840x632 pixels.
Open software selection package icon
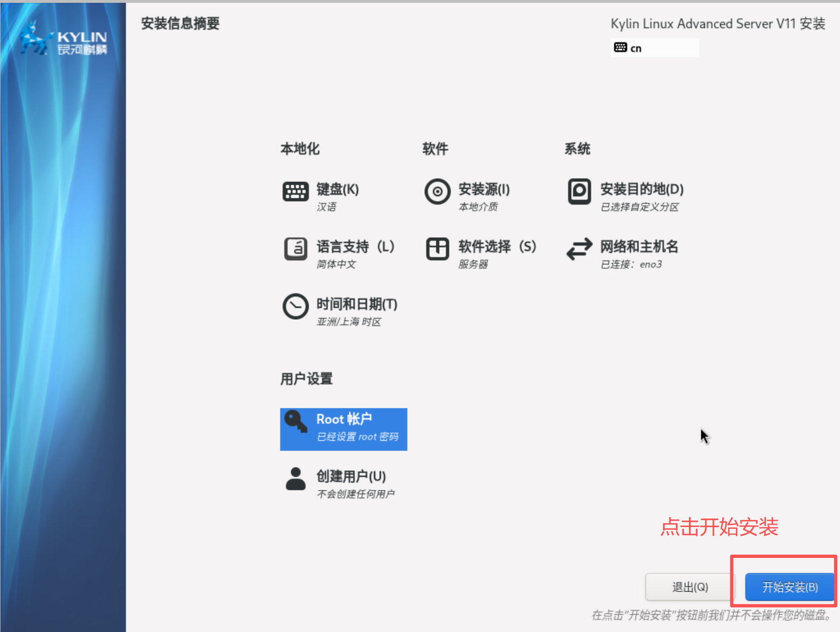click(437, 248)
